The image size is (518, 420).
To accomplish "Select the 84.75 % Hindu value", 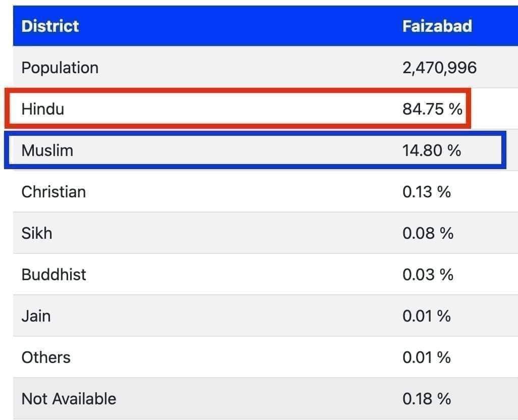I will click(x=432, y=109).
